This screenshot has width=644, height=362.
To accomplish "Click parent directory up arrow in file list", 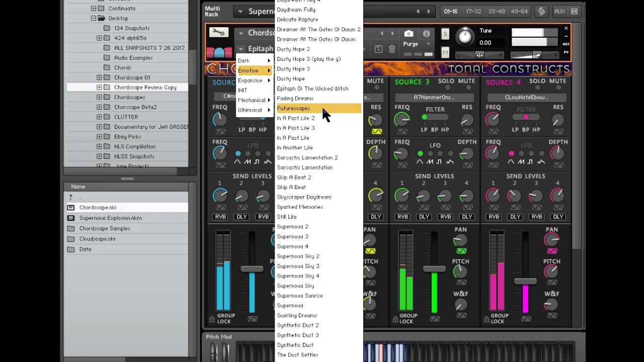I will 70,197.
